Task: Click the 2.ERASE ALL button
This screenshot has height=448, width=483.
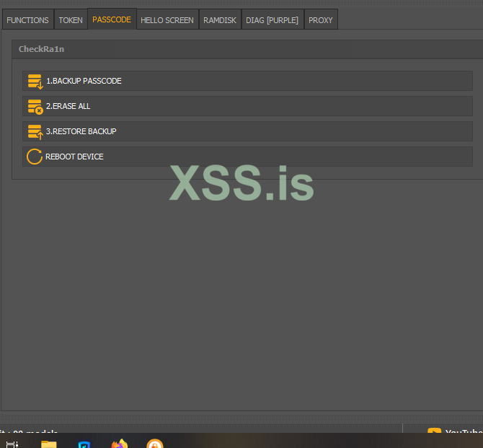Action: click(247, 106)
